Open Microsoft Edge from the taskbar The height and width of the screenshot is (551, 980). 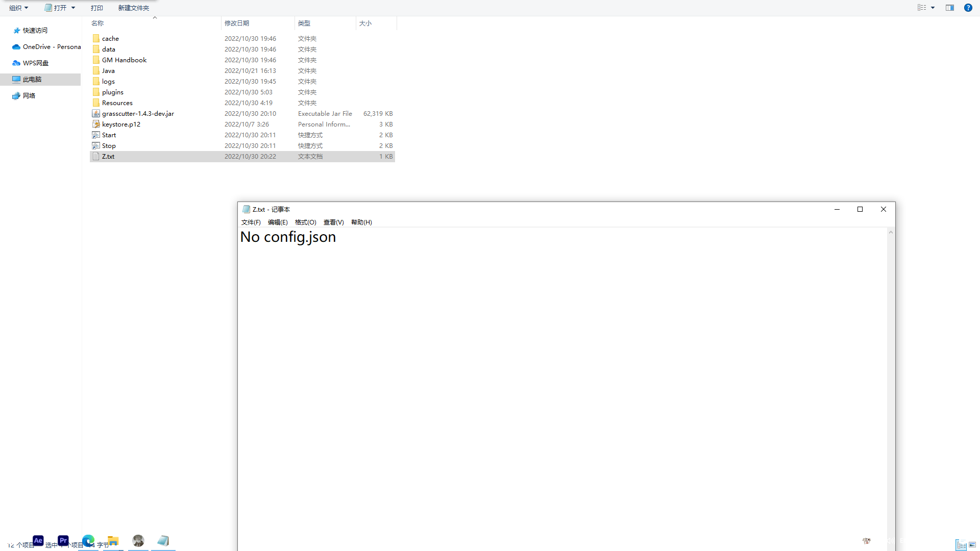click(x=88, y=541)
